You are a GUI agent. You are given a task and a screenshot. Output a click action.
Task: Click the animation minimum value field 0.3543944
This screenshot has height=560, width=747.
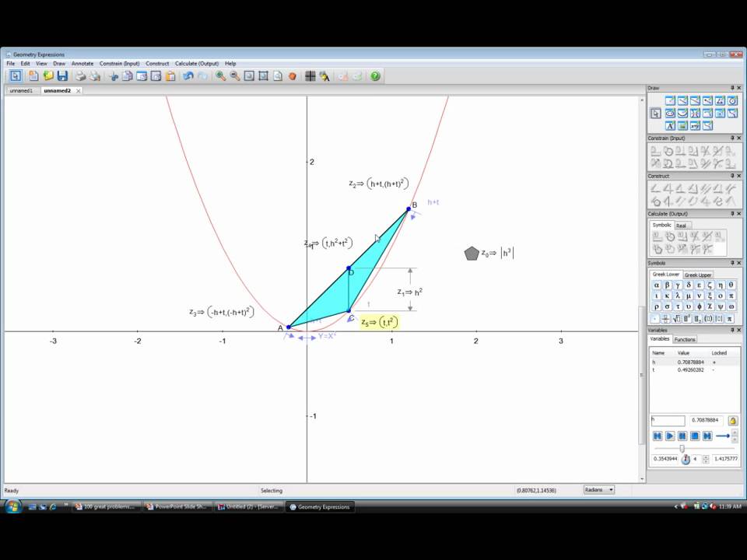coord(665,459)
